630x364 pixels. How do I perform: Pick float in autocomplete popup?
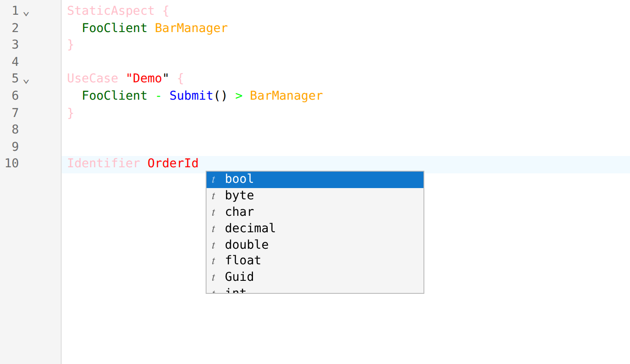pyautogui.click(x=315, y=261)
